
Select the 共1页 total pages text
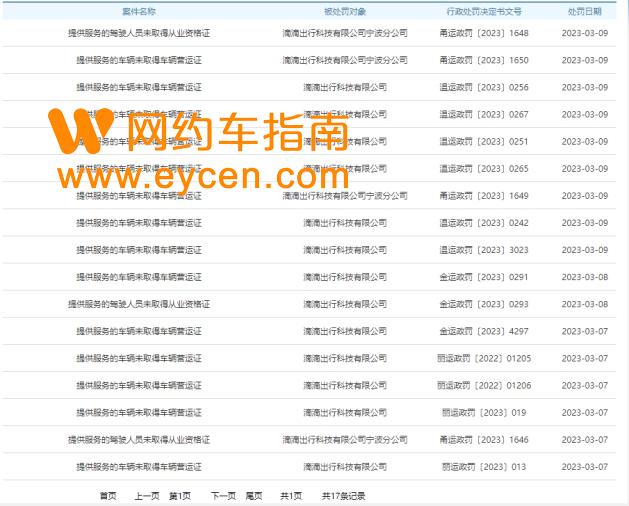pos(291,496)
